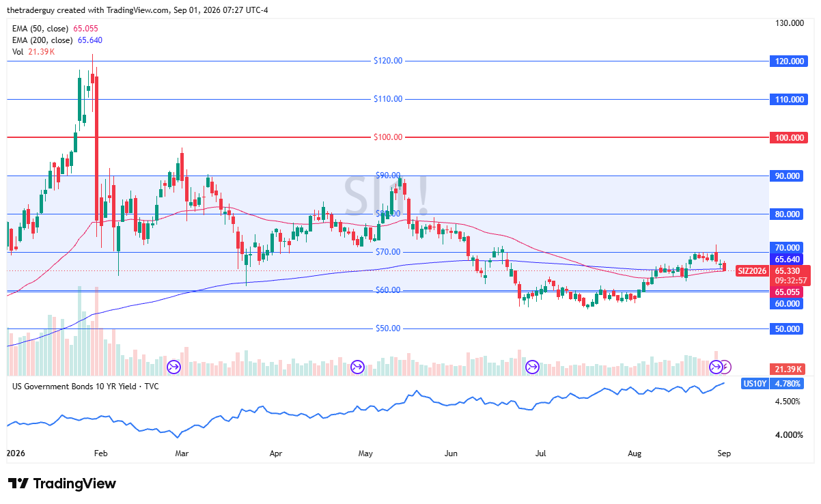Viewport: 821px width, 504px height.
Task: Click the 4.500% yield axis value
Action: tap(787, 401)
